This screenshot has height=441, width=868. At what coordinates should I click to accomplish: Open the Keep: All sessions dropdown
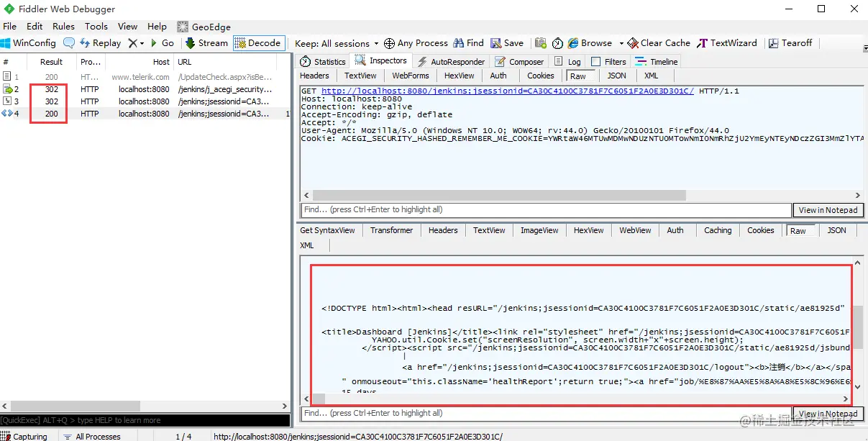pyautogui.click(x=337, y=43)
